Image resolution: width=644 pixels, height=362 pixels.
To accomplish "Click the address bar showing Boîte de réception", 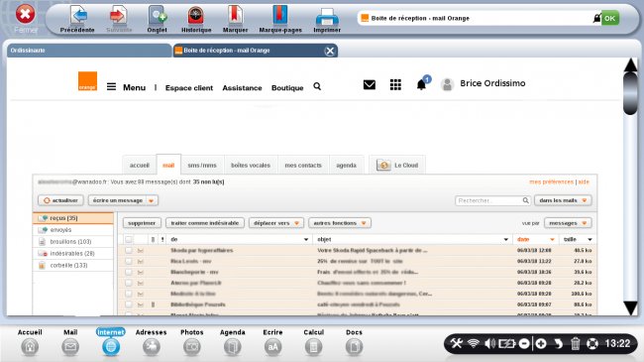I will click(x=477, y=18).
